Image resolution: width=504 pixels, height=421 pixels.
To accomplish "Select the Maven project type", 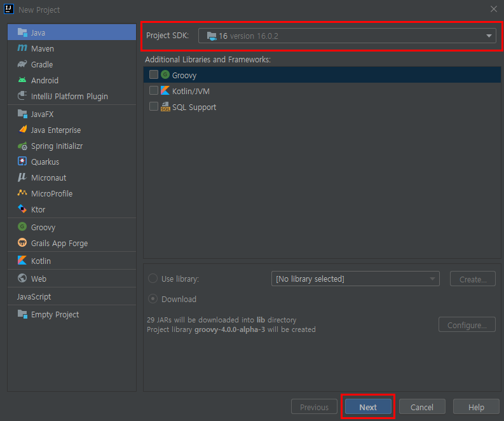I will click(72, 48).
